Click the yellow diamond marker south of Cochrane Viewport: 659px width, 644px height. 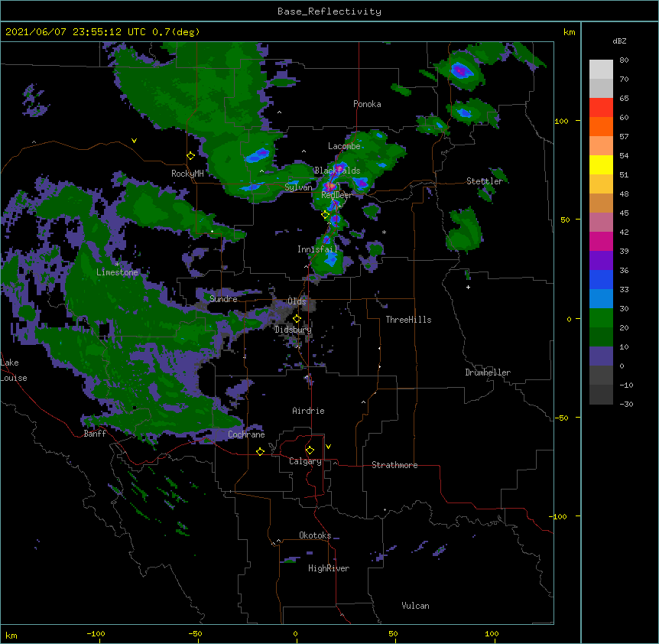tap(260, 451)
